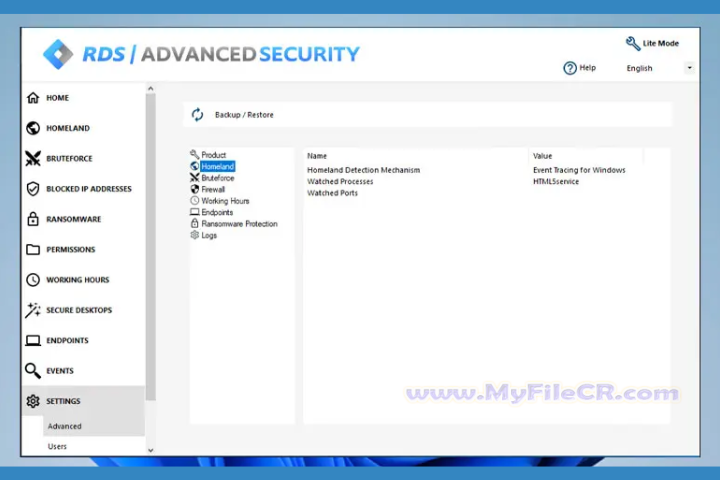Click the Secure Desktops magic wand icon

(33, 310)
